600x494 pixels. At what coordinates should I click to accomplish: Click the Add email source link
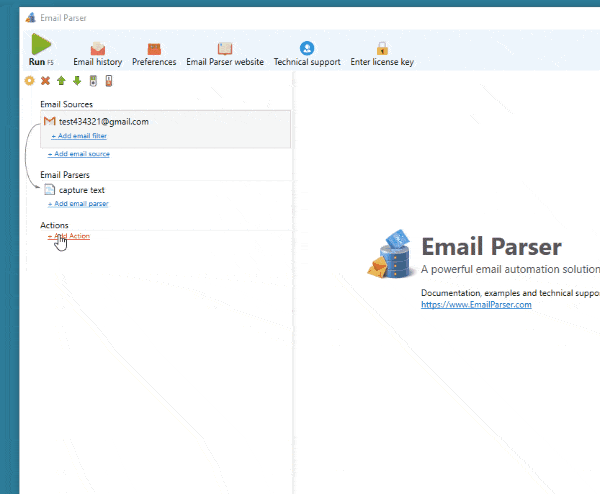point(79,154)
